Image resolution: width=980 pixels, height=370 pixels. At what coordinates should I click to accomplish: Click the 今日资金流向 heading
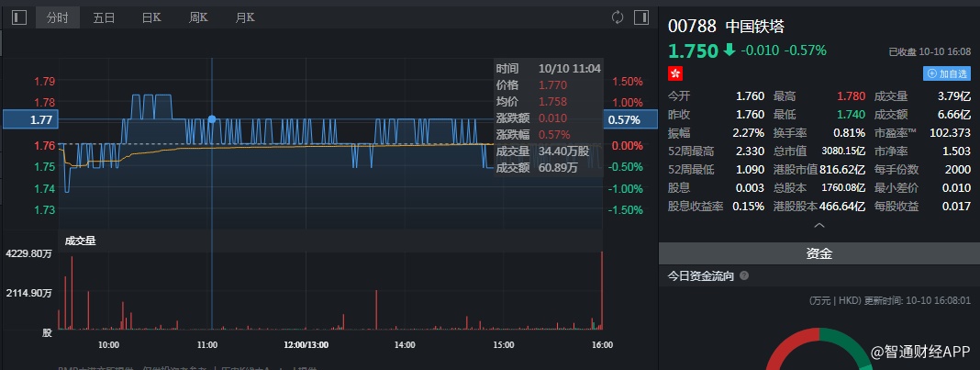point(701,275)
